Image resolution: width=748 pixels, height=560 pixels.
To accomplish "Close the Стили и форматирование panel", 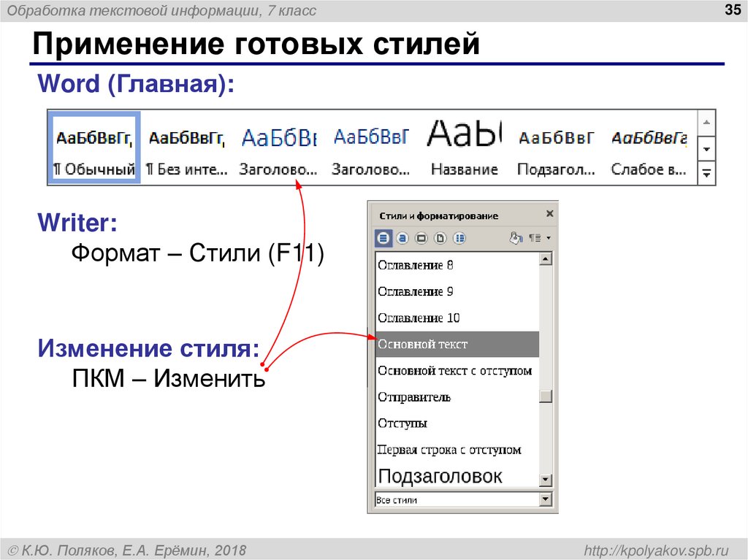I will tap(549, 214).
